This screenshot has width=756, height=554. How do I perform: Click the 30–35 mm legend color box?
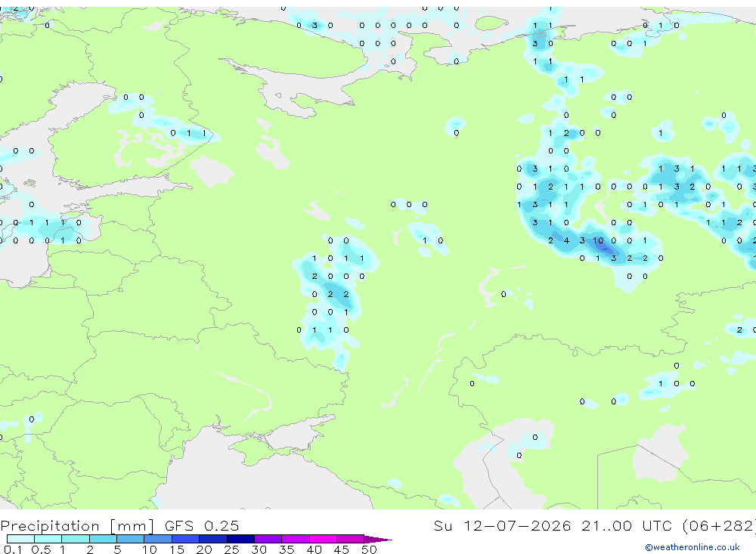point(268,539)
